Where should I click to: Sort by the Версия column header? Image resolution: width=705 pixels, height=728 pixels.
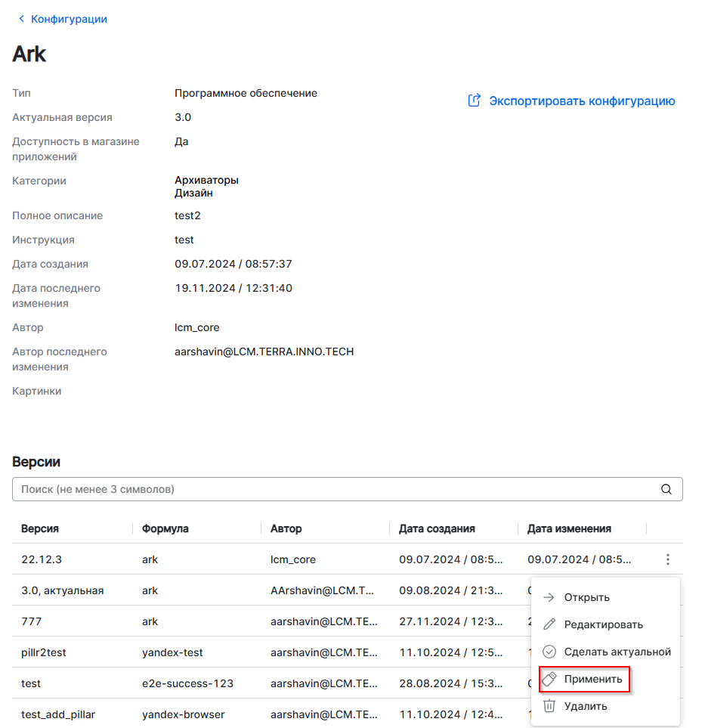pos(40,528)
